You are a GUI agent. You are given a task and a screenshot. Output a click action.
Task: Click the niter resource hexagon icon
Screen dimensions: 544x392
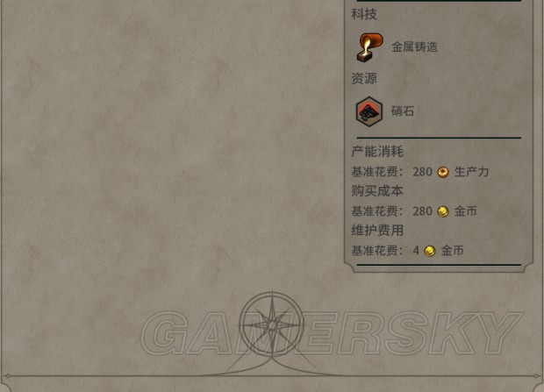coord(369,111)
